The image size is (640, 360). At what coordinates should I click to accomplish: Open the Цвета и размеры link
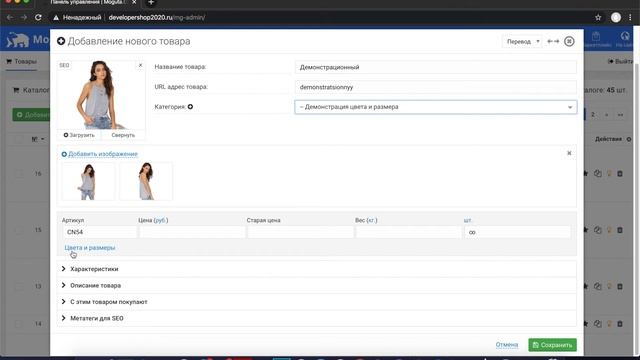pos(90,248)
